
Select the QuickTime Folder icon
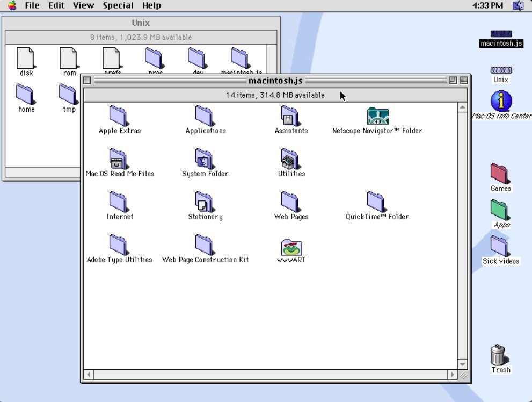[x=376, y=202]
